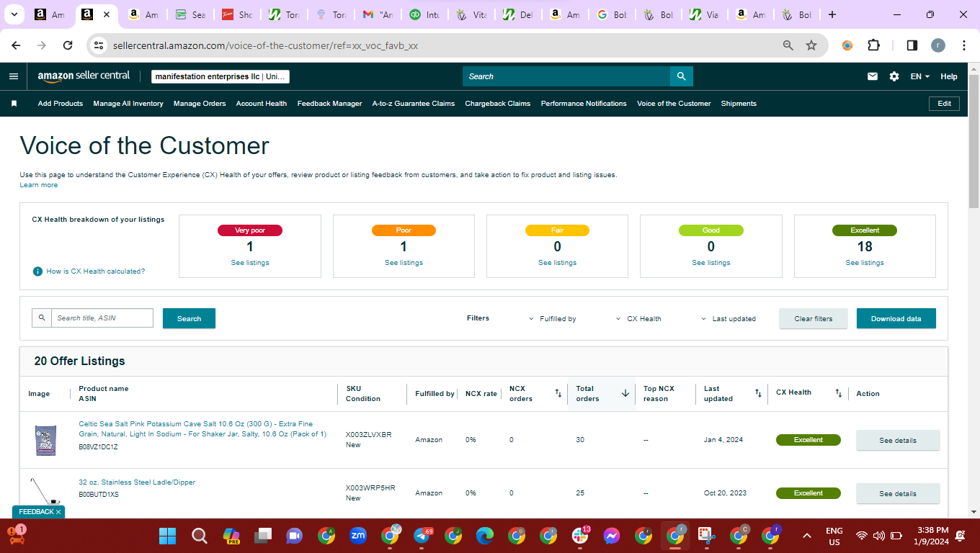Open a new browser tab with plus
This screenshot has height=553, width=980.
[x=832, y=14]
